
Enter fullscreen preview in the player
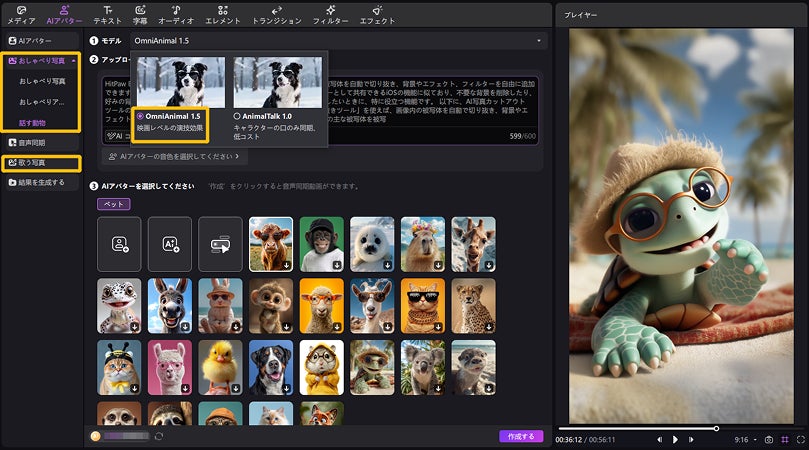[799, 439]
